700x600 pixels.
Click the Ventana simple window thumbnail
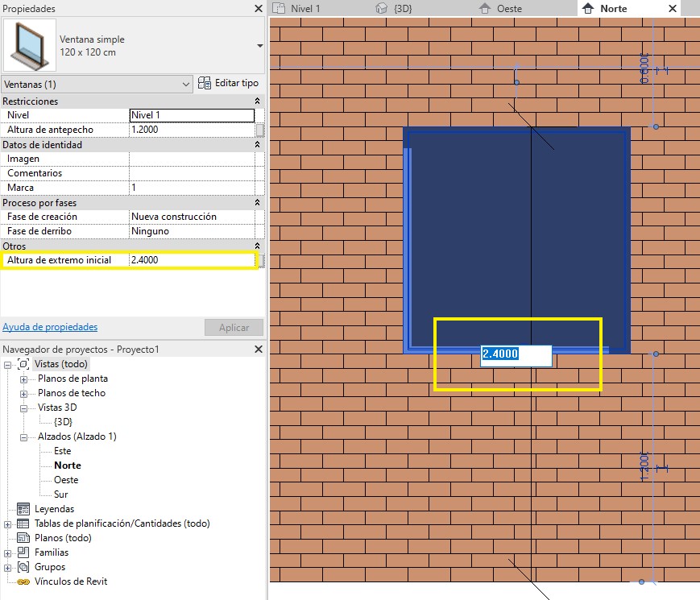click(x=26, y=46)
